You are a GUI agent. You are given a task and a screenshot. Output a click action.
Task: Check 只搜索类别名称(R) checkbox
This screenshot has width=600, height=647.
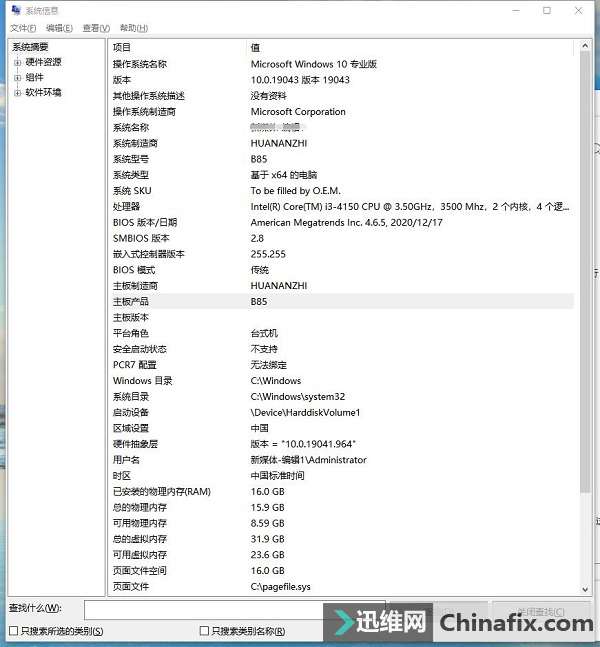click(x=204, y=630)
